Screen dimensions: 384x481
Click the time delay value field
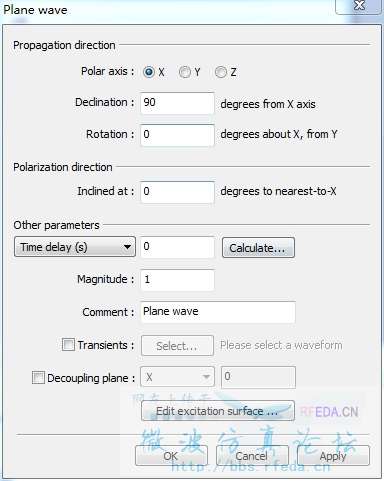(177, 247)
